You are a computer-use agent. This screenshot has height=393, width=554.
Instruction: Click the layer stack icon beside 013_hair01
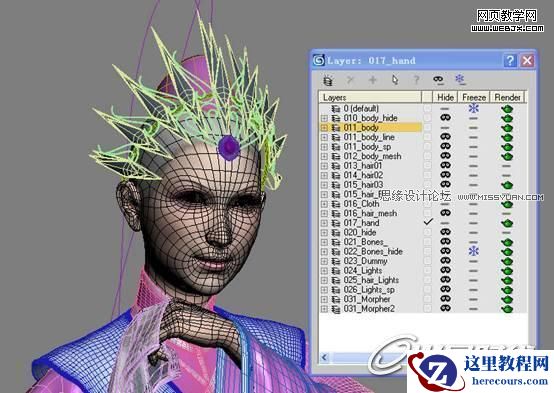(336, 166)
